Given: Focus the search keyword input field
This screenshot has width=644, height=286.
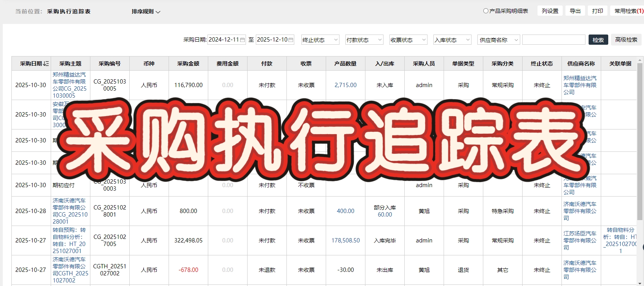Looking at the screenshot, I should 554,40.
